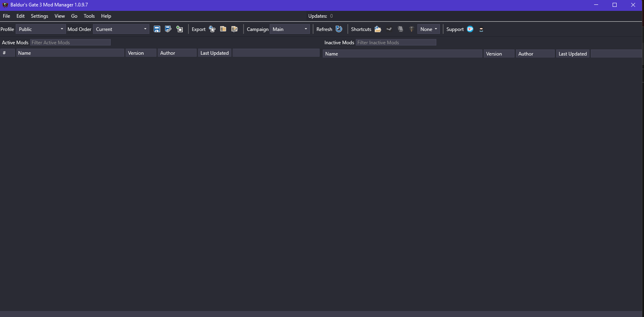Screen dimensions: 644x317
Task: Open the Ko-fi support icon
Action: pos(470,29)
